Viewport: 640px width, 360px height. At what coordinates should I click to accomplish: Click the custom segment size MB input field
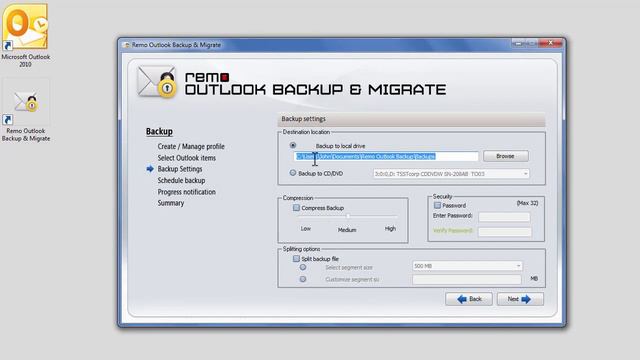(467, 280)
